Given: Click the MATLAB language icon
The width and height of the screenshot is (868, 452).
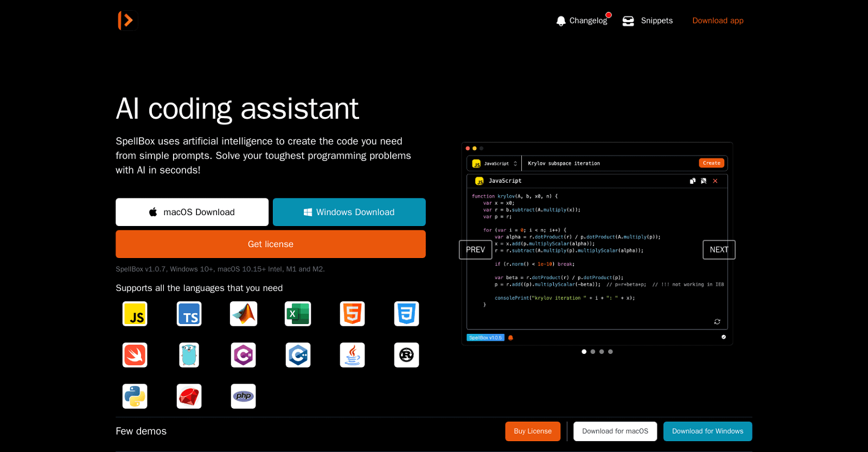Looking at the screenshot, I should click(244, 314).
